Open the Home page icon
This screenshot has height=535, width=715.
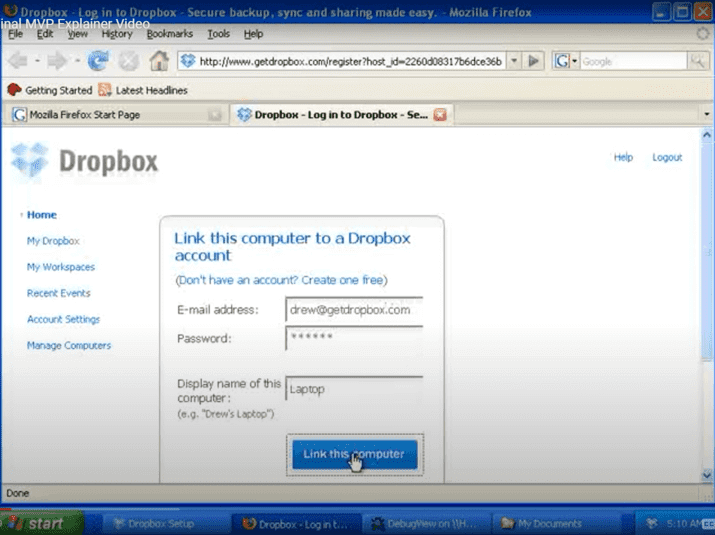[x=159, y=61]
